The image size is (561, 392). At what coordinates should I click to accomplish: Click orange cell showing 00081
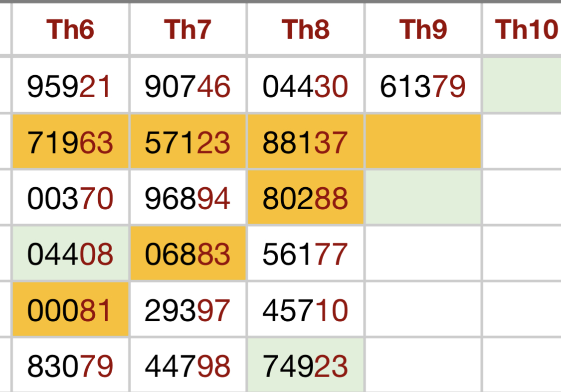[x=70, y=310]
